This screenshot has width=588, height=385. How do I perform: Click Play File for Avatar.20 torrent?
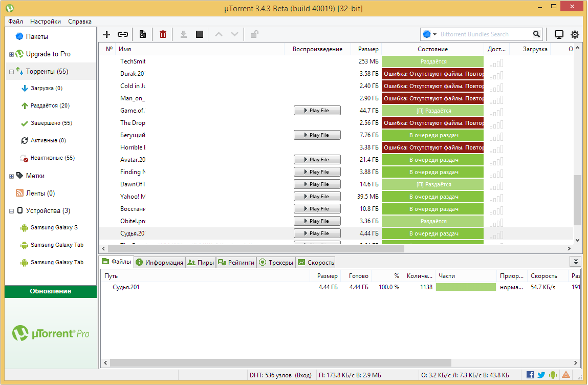pos(317,160)
